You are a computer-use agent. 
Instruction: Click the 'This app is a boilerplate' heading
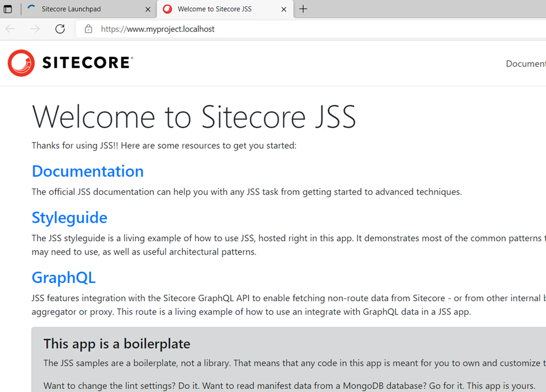pyautogui.click(x=117, y=344)
